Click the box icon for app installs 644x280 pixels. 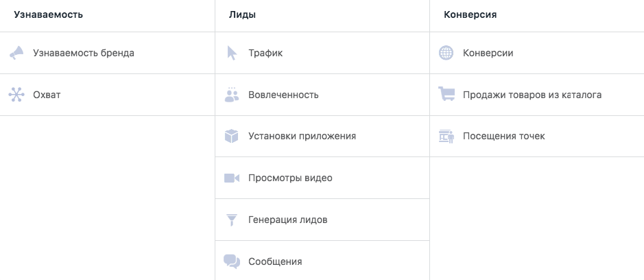click(x=232, y=136)
